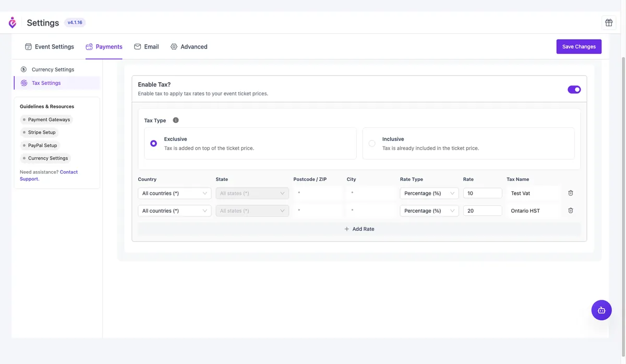Open Currency Settings in sidebar
The image size is (626, 364).
coord(57,69)
